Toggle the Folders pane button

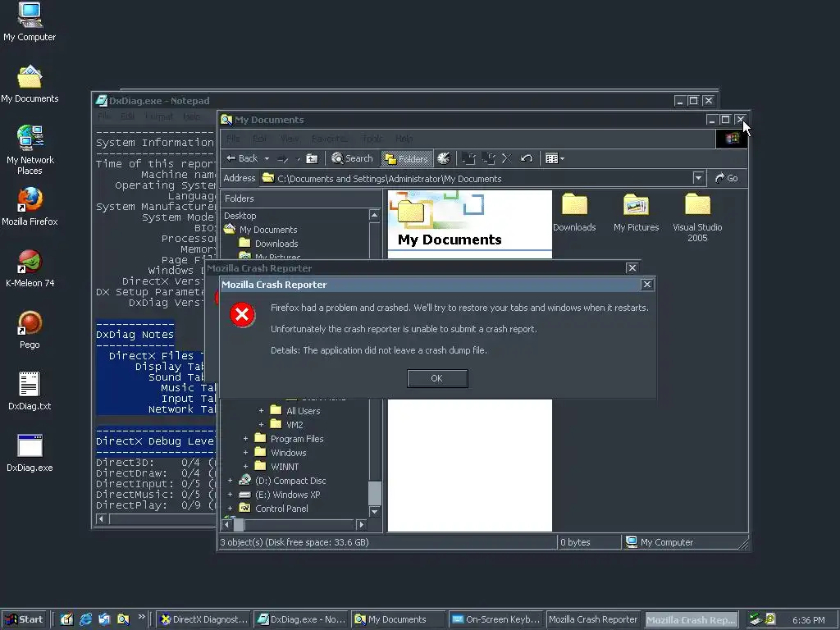[407, 158]
